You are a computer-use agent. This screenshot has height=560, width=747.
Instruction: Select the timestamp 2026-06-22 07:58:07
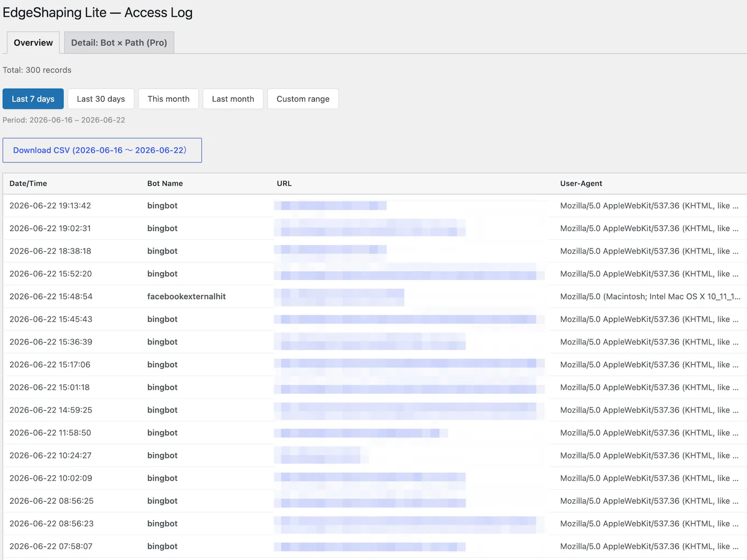(x=51, y=546)
